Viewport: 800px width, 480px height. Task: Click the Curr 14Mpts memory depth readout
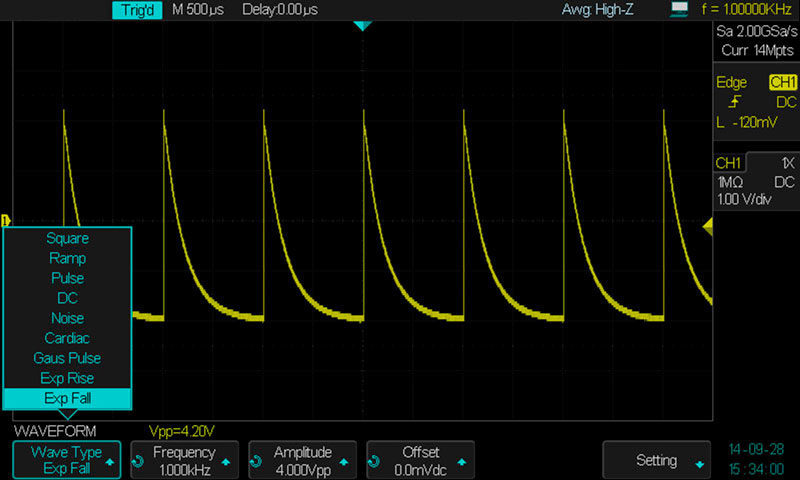click(757, 50)
